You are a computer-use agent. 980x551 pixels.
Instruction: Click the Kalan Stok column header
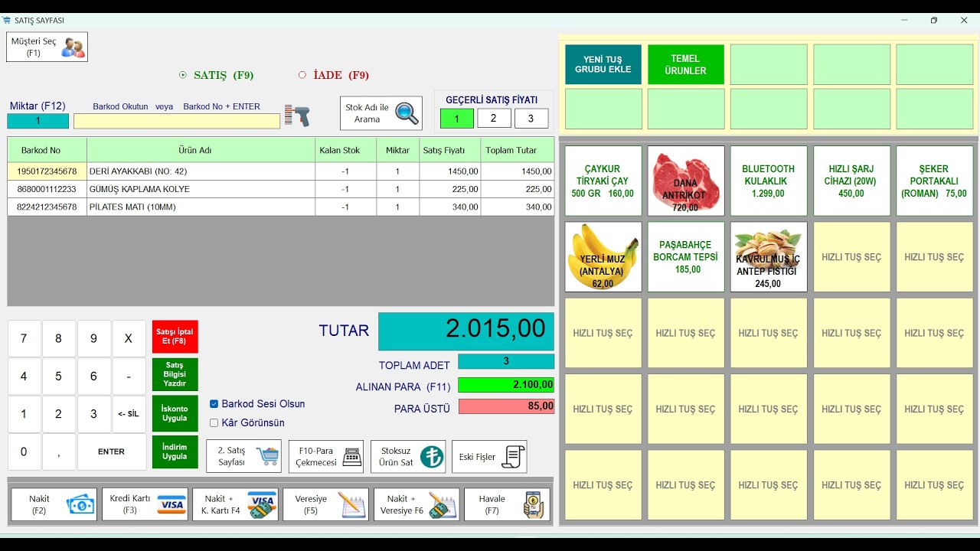[345, 150]
